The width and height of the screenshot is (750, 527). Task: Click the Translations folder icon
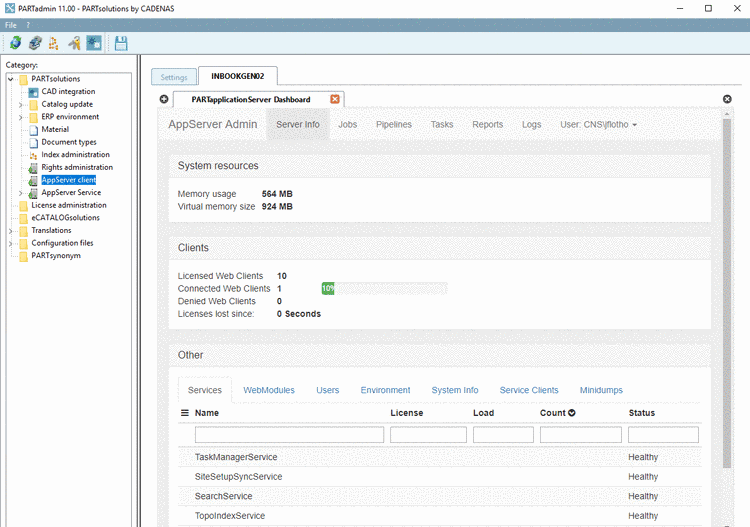pos(23,231)
